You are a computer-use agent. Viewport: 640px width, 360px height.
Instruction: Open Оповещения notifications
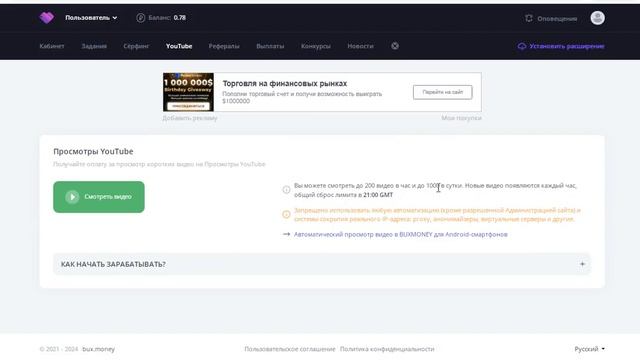[557, 19]
